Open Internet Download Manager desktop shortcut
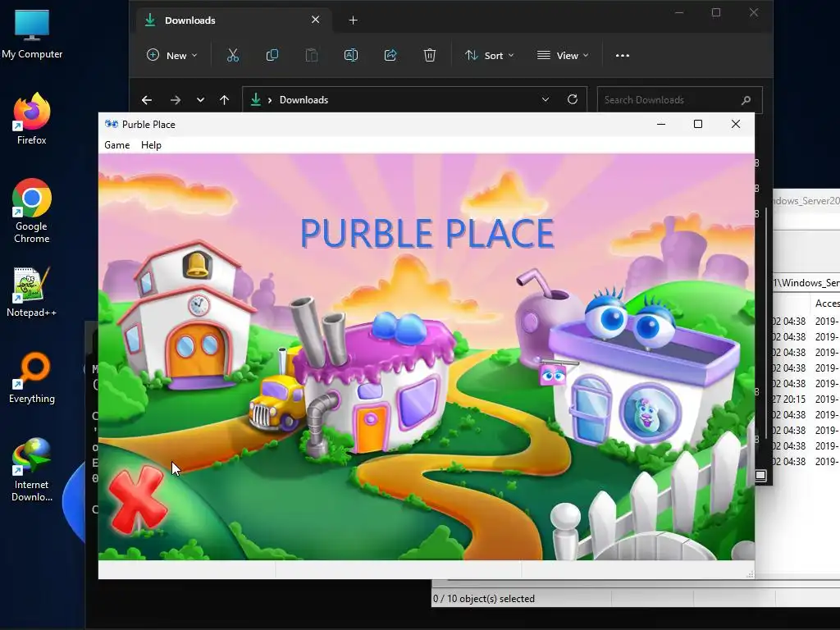The width and height of the screenshot is (840, 630). tap(32, 470)
